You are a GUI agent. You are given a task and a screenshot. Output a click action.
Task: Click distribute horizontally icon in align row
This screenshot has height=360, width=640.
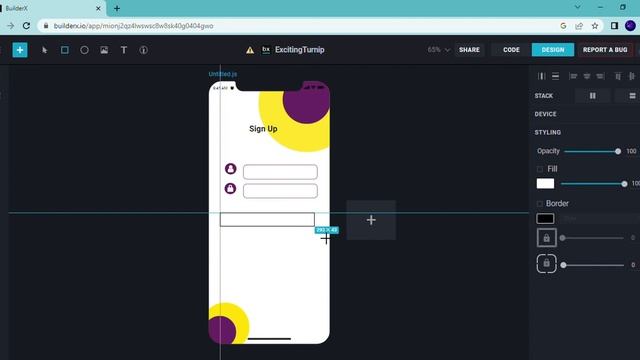click(542, 76)
